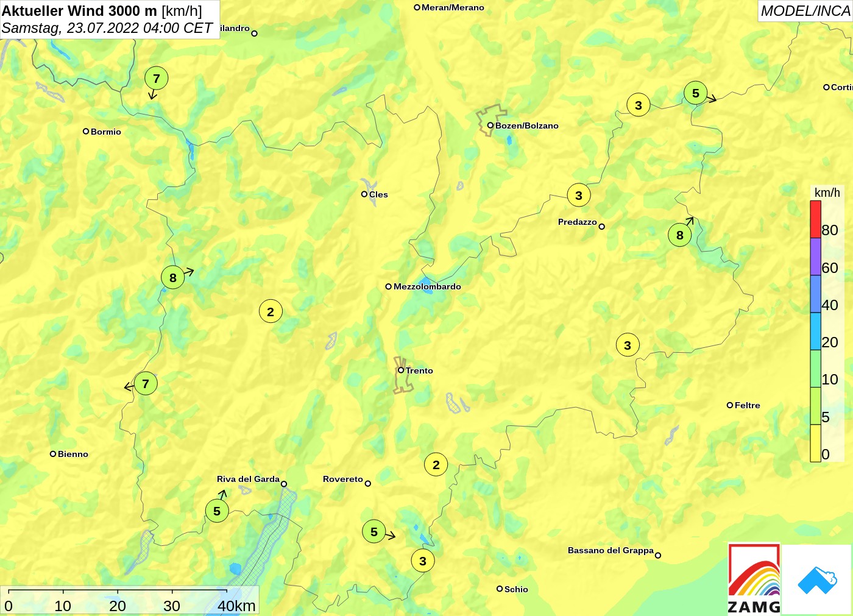The image size is (853, 616).
Task: Click the mint green legend segment
Action: 815,369
